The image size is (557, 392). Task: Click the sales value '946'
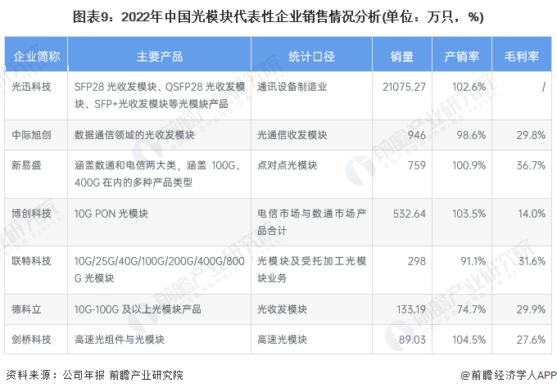417,135
